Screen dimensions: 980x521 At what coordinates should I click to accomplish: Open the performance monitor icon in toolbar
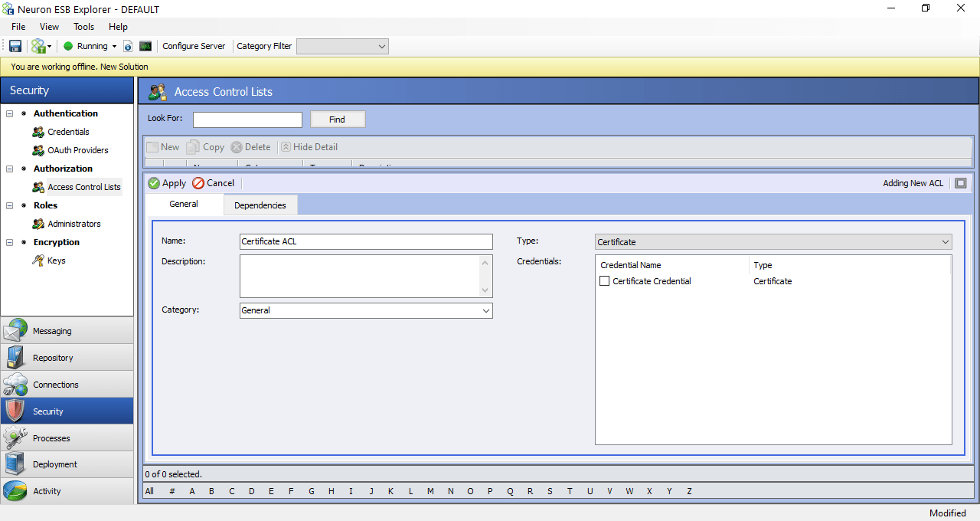click(x=145, y=46)
